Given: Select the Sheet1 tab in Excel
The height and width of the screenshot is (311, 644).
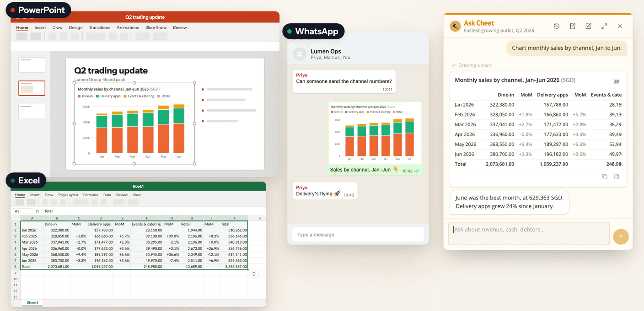Looking at the screenshot, I should (32, 303).
